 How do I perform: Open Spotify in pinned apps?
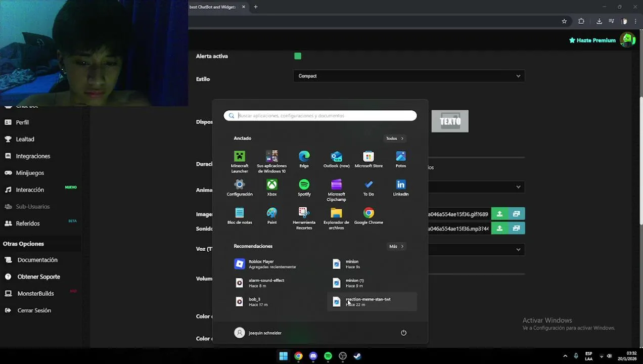304,188
